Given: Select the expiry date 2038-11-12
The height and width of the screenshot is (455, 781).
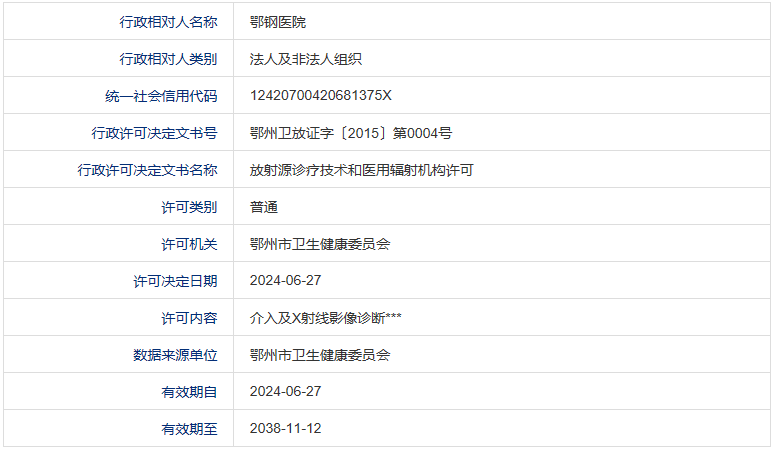Looking at the screenshot, I should [285, 429].
